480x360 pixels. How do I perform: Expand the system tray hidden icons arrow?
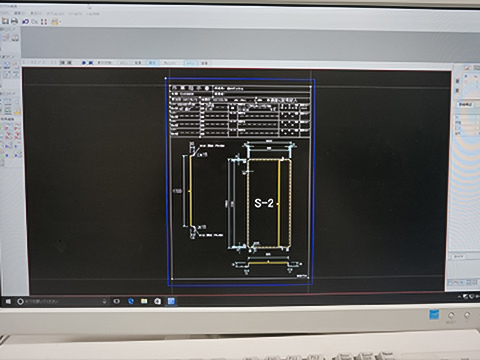point(459,296)
